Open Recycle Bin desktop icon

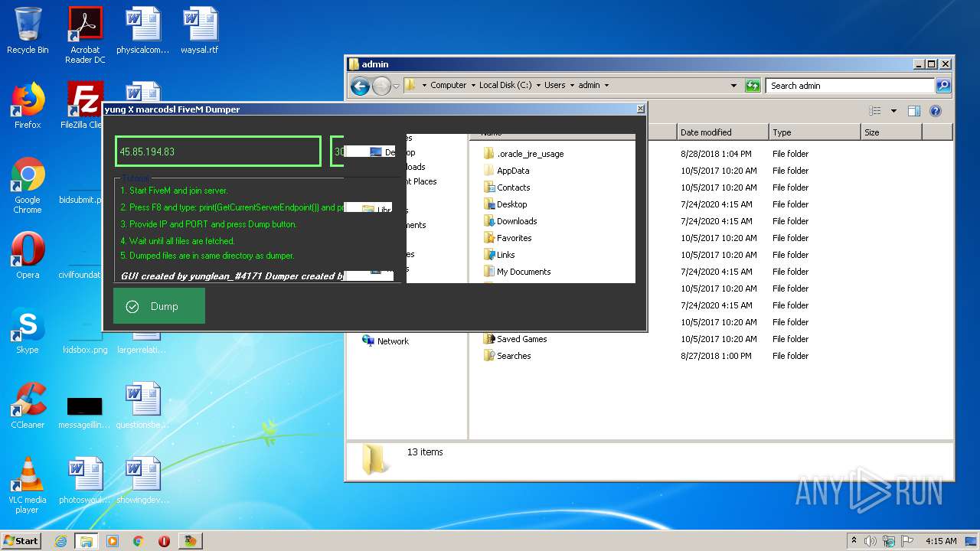pyautogui.click(x=28, y=31)
